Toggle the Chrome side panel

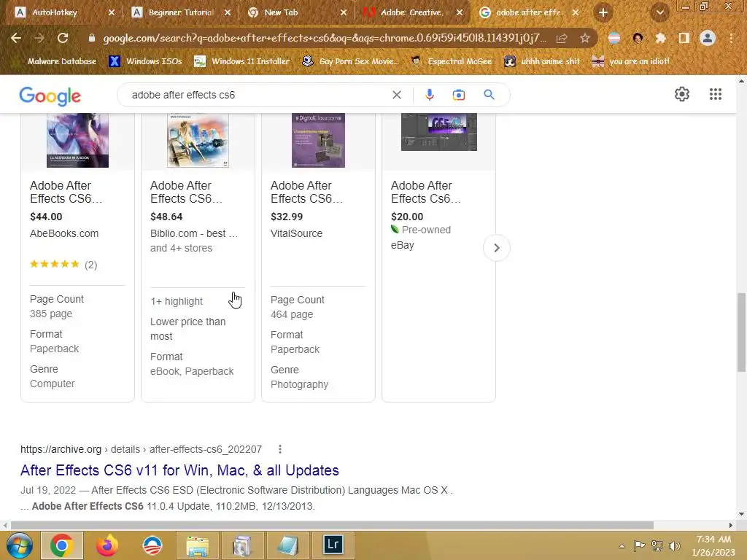tap(684, 38)
